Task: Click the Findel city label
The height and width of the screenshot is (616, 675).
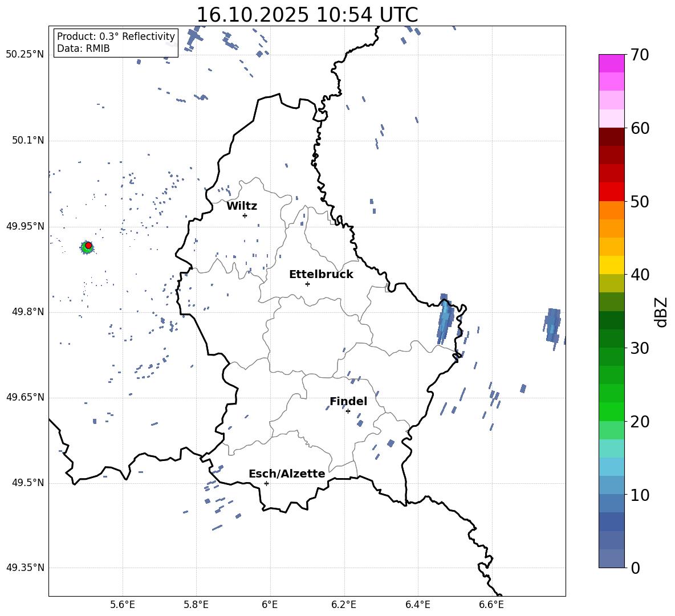Action: (348, 401)
